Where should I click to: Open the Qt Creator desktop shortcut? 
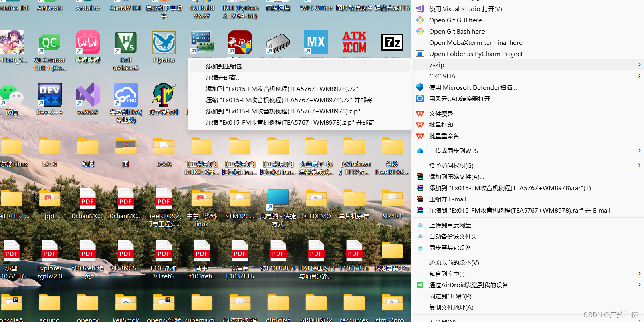coord(49,43)
